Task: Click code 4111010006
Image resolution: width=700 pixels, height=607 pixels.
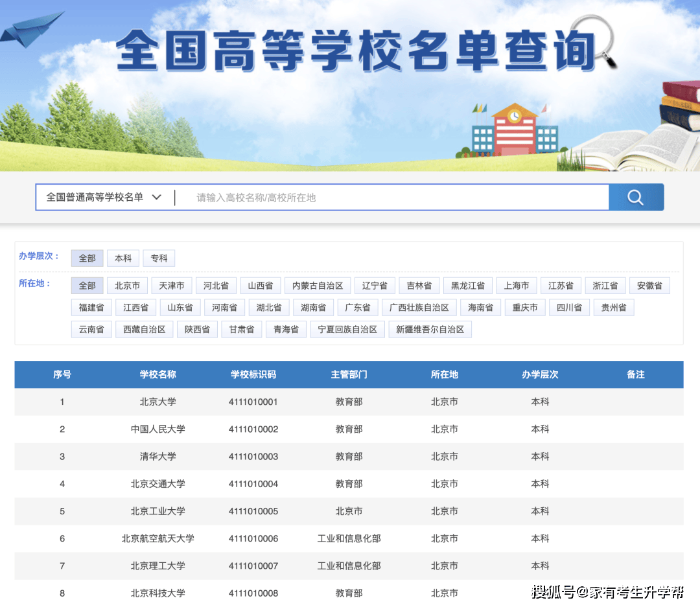Action: 253,538
